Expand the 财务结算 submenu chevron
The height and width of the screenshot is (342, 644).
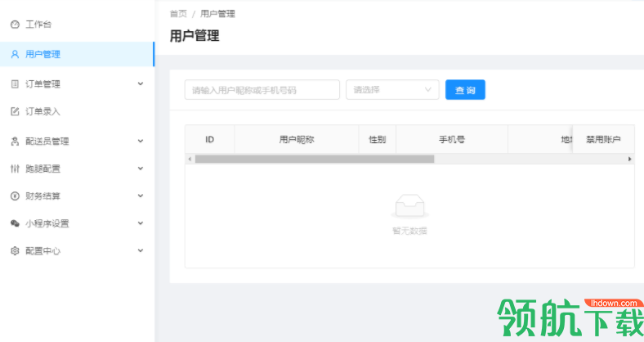pyautogui.click(x=141, y=196)
